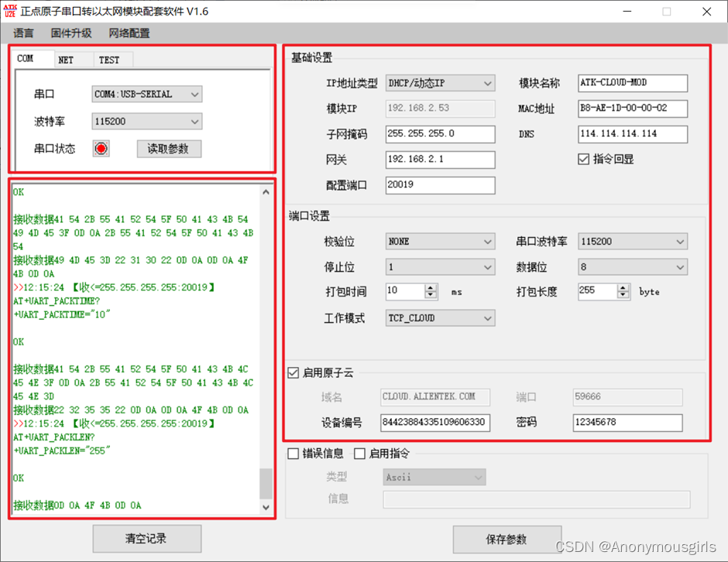This screenshot has width=728, height=562.
Task: Decrease 打包长度 with the down spinner arrow
Action: tap(623, 295)
